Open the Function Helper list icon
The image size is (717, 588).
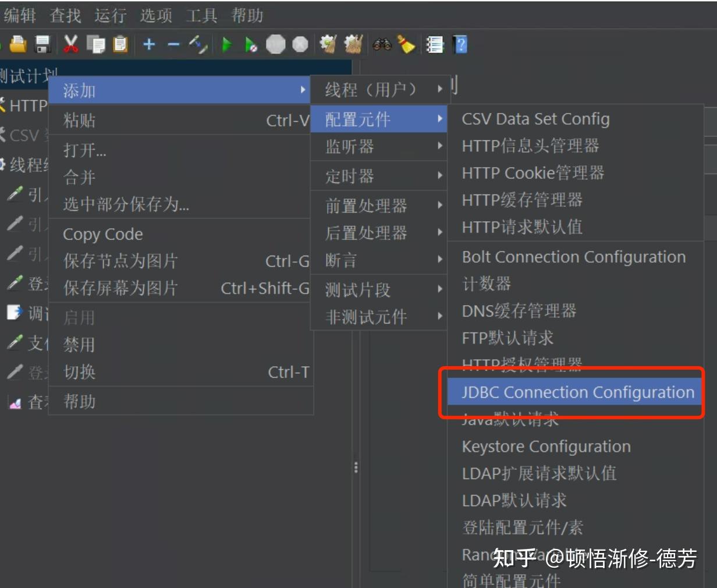click(x=435, y=45)
